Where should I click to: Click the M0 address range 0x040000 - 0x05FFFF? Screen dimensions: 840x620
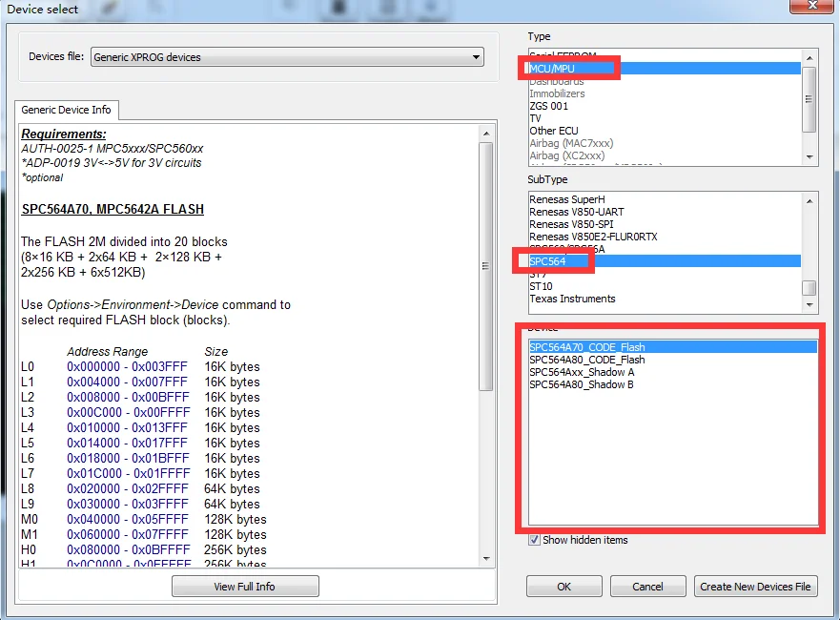(x=128, y=519)
